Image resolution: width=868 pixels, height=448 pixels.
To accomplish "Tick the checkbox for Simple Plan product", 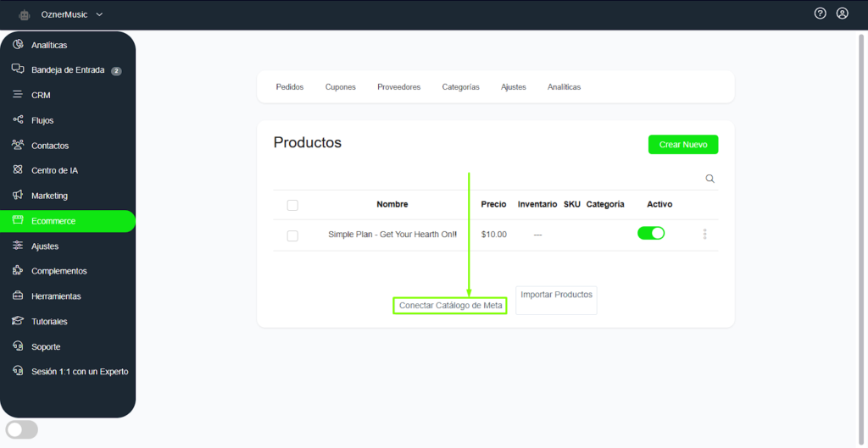I will tap(292, 235).
